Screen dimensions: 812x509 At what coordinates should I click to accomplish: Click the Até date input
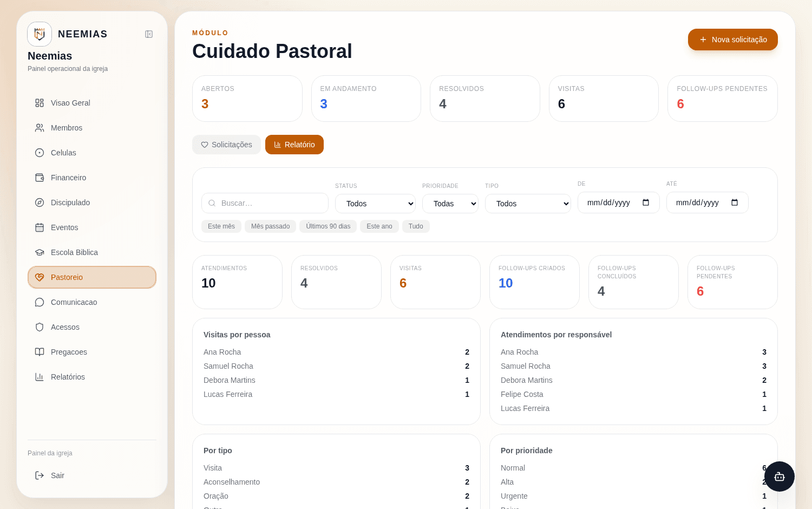pyautogui.click(x=708, y=203)
